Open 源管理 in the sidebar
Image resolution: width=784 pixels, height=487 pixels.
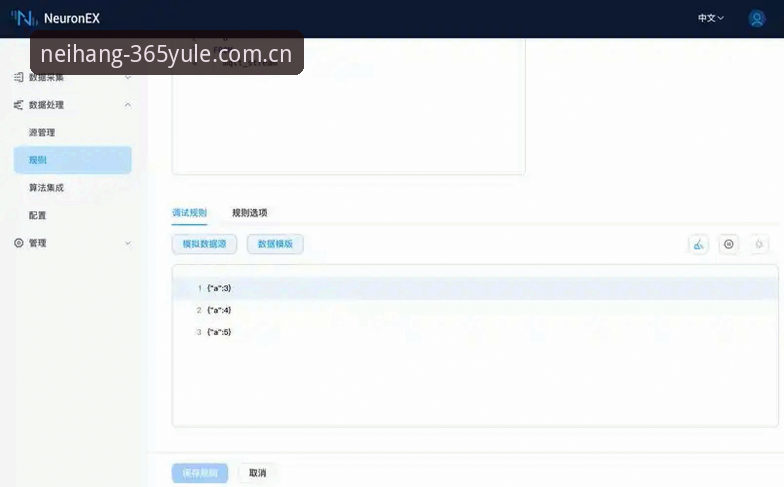point(42,132)
